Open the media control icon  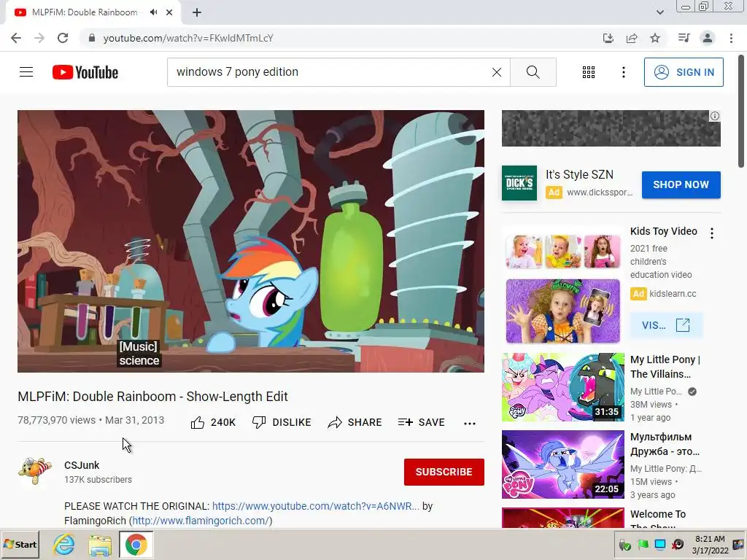[x=684, y=38]
